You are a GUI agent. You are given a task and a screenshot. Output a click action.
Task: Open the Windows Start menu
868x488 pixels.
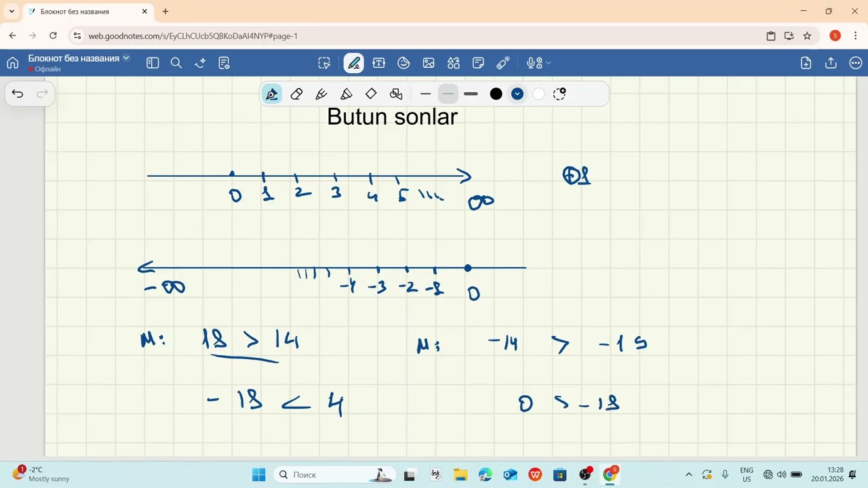click(x=259, y=474)
